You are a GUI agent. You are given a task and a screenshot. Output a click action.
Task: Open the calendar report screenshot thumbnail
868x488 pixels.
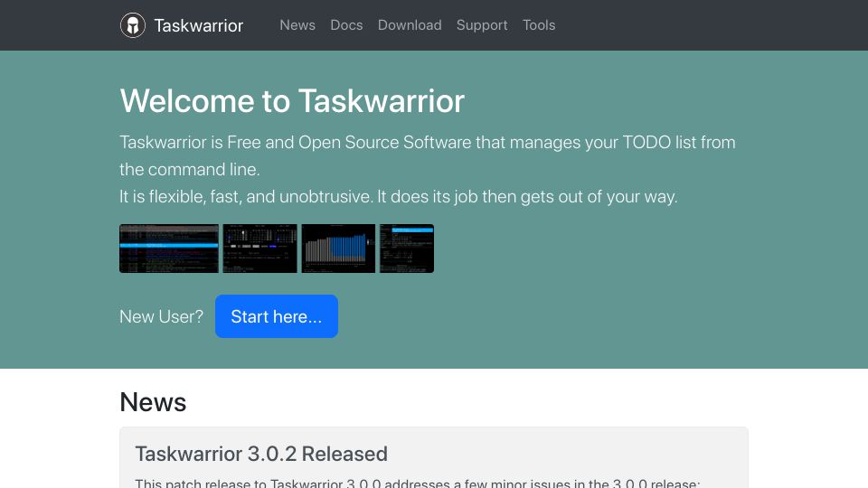(259, 249)
